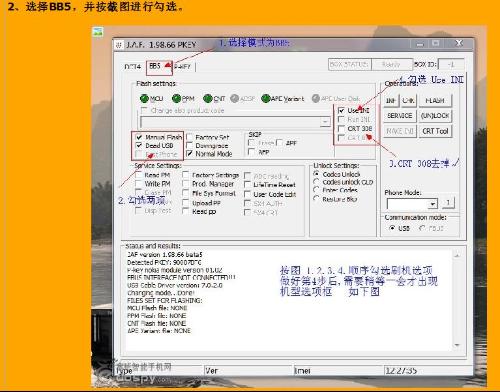This screenshot has height=392, width=500.
Task: Click the green PPM file button
Action: 176,99
